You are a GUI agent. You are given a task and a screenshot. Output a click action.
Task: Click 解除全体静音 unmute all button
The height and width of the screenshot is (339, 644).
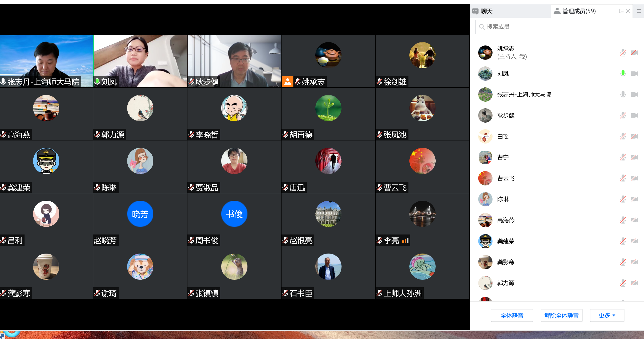(x=561, y=315)
